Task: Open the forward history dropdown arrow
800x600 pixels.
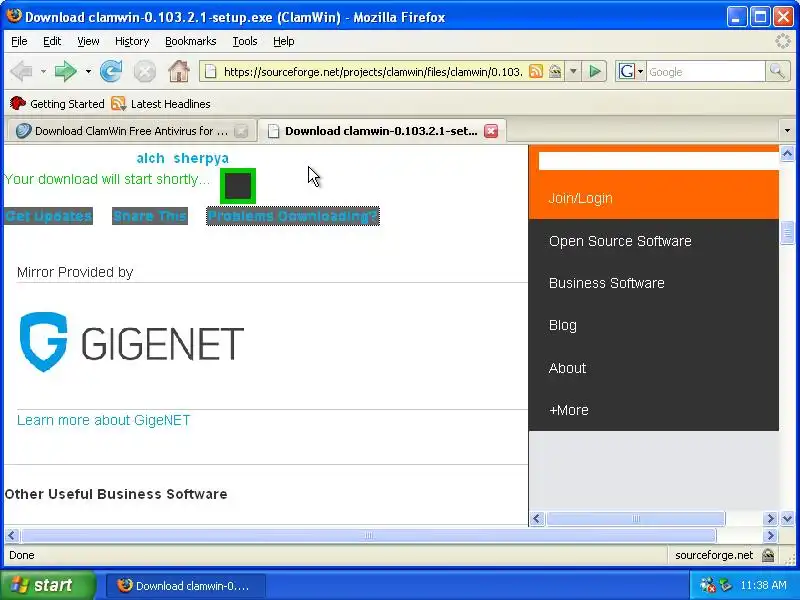Action: (88, 71)
